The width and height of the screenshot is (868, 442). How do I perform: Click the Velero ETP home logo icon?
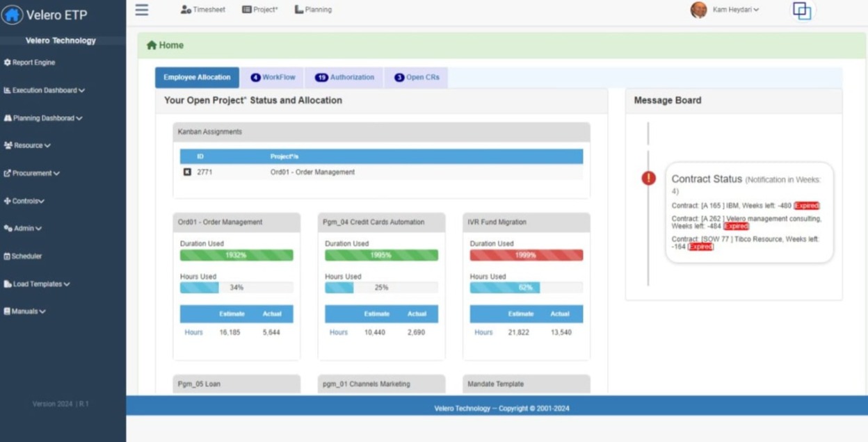point(12,14)
